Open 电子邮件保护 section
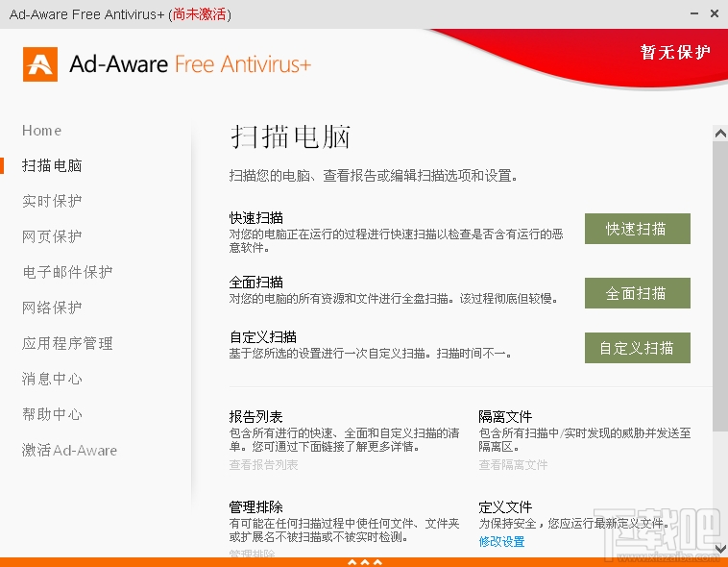This screenshot has height=567, width=728. pos(67,272)
